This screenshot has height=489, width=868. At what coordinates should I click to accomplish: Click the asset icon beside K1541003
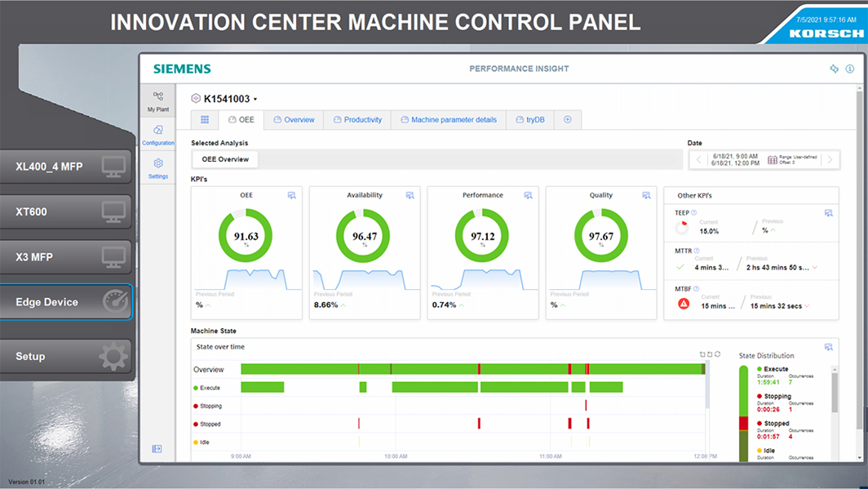(196, 99)
